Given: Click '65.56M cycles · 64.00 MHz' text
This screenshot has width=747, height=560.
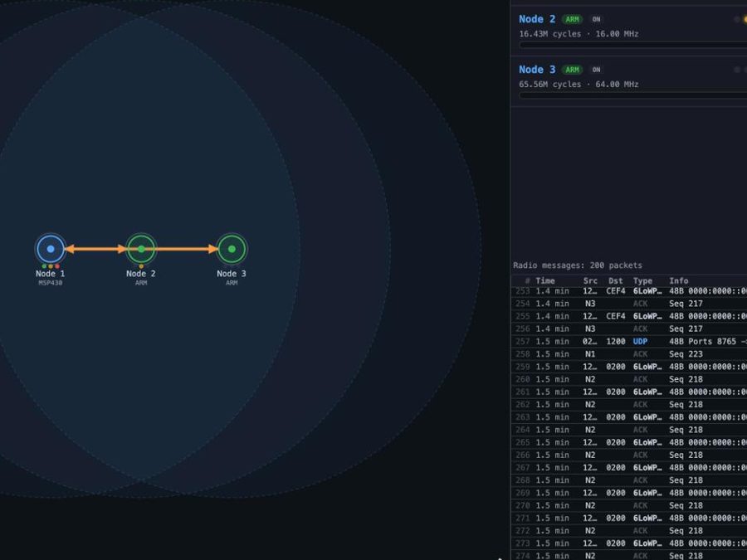Looking at the screenshot, I should [579, 85].
